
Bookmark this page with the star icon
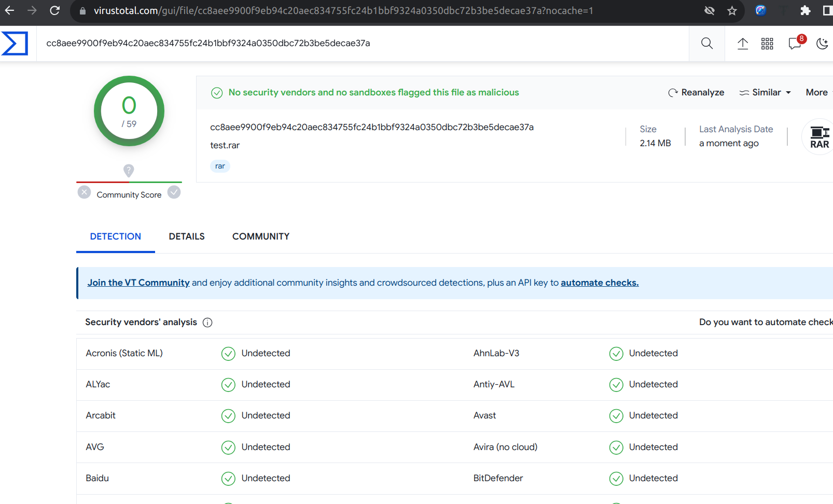coord(732,11)
